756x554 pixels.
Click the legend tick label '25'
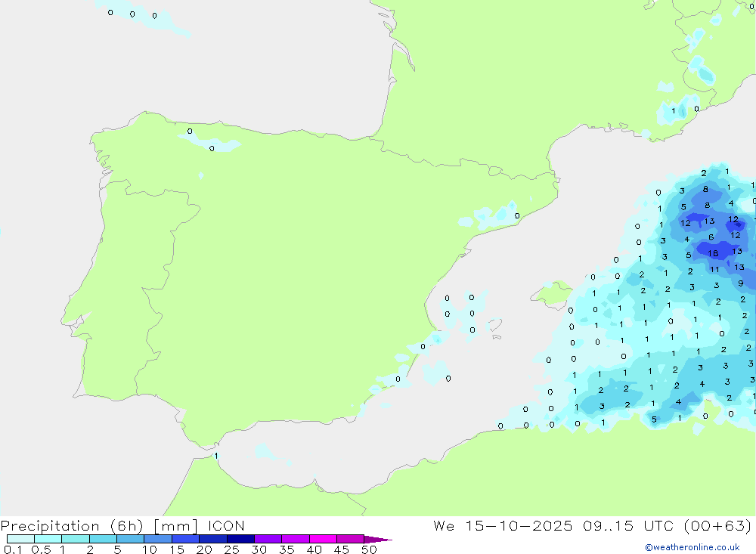point(231,549)
